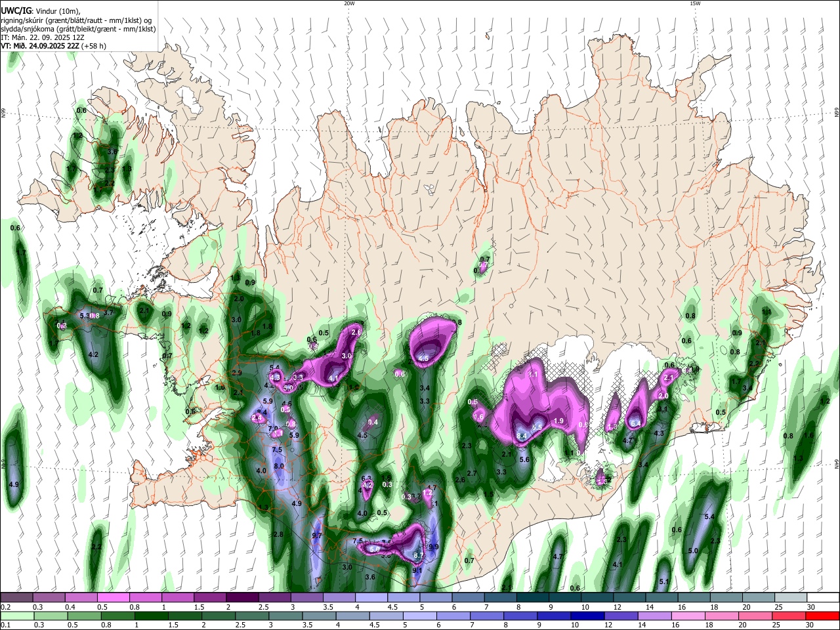Select the pale pink lower swatch between 16 and 18

point(688,616)
